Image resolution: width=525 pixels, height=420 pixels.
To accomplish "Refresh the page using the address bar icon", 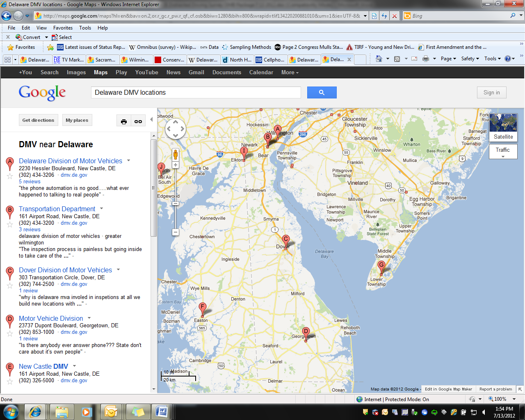I will [384, 16].
